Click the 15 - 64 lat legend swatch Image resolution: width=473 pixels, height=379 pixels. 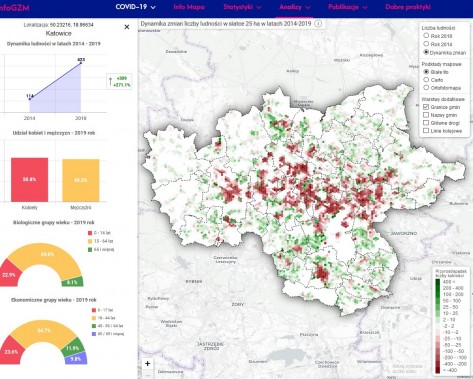click(x=90, y=241)
